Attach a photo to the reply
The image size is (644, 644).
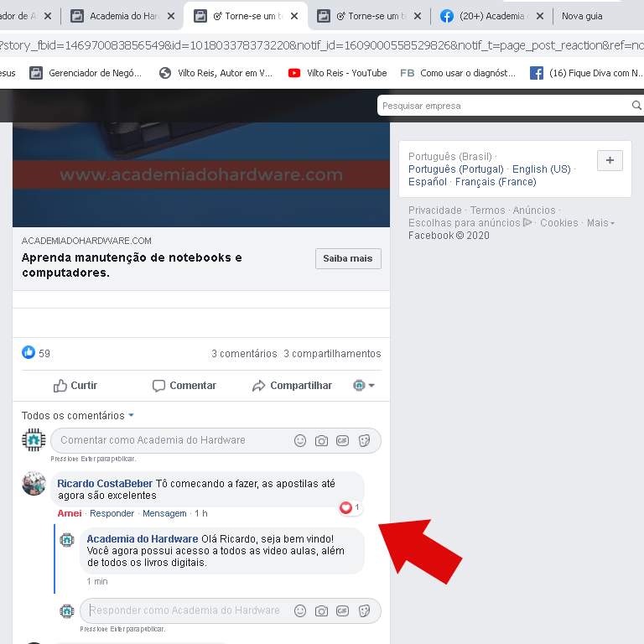(x=321, y=611)
